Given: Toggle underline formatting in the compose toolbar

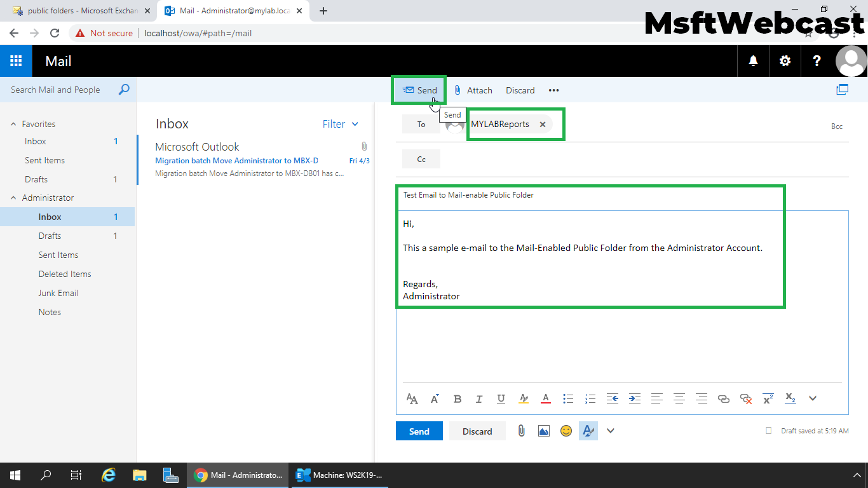Looking at the screenshot, I should (x=501, y=398).
